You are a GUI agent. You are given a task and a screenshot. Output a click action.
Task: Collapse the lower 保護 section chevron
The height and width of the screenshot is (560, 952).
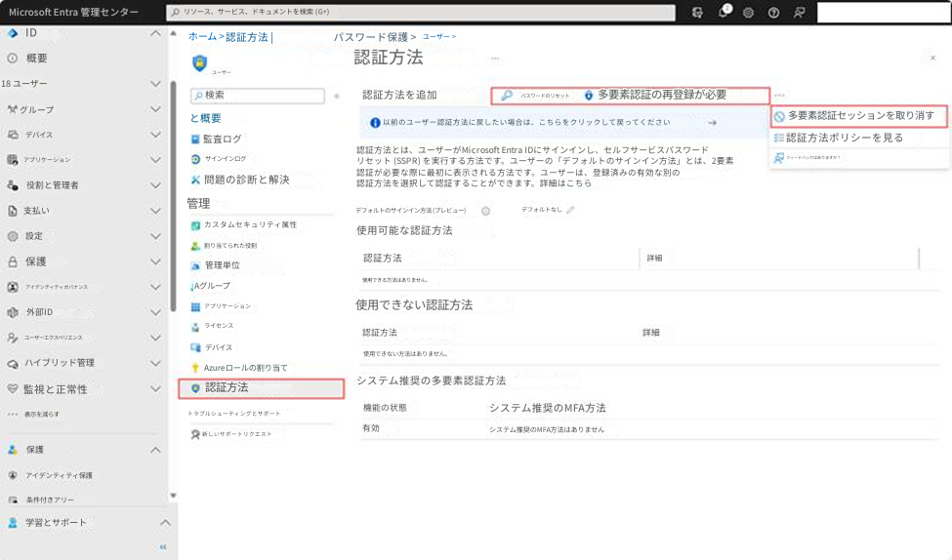pos(155,450)
